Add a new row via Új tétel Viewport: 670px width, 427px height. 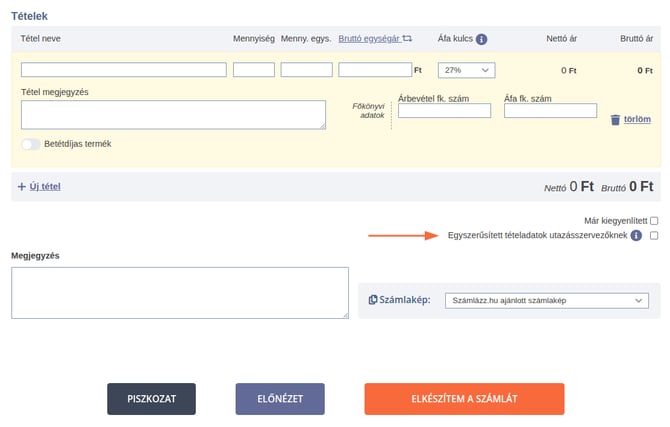pyautogui.click(x=45, y=187)
